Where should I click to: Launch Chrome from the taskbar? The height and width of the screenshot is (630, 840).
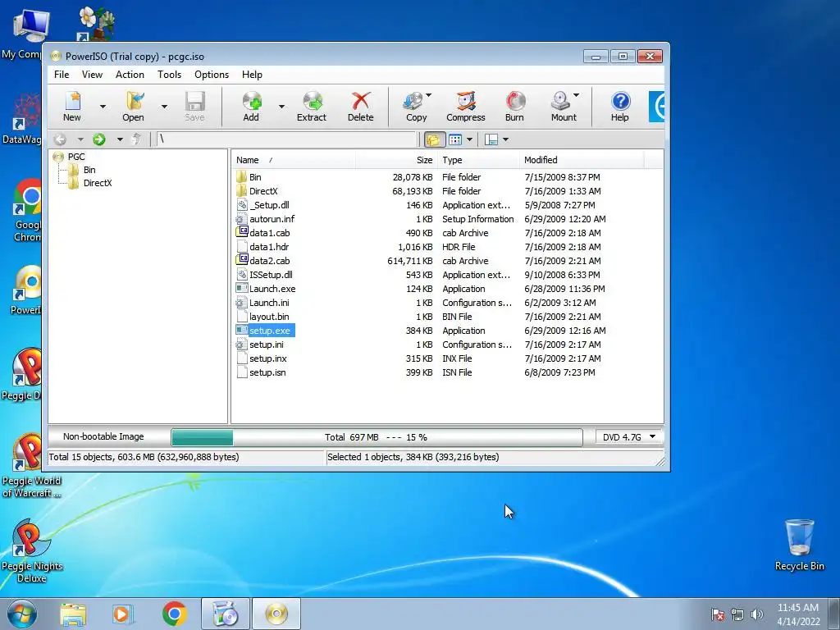tap(174, 614)
